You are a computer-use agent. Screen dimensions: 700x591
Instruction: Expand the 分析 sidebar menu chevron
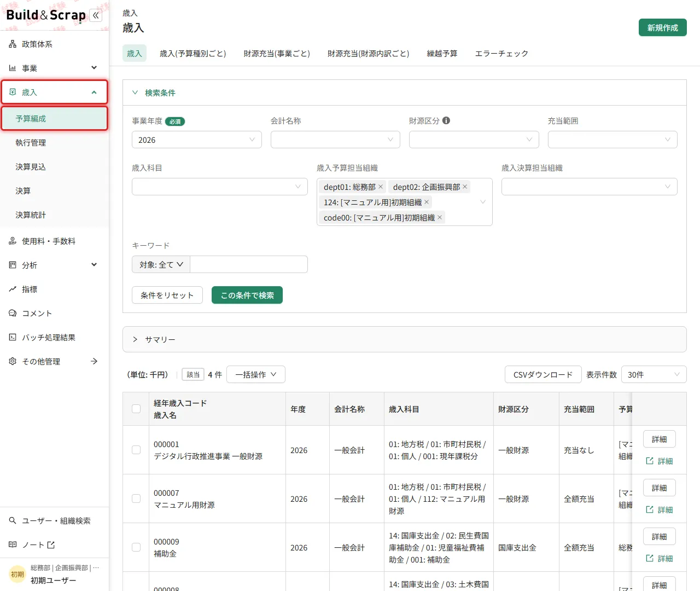click(x=94, y=265)
